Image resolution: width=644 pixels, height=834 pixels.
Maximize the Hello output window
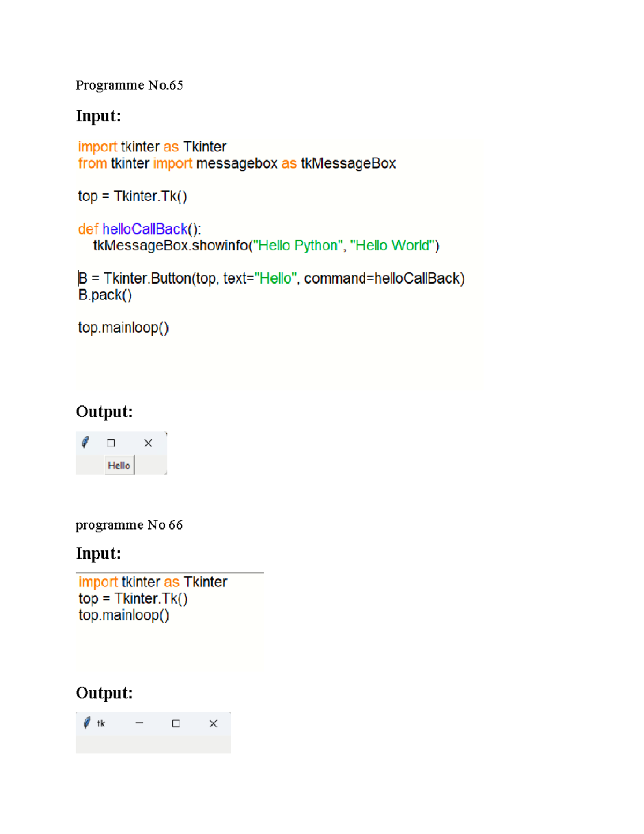[111, 443]
